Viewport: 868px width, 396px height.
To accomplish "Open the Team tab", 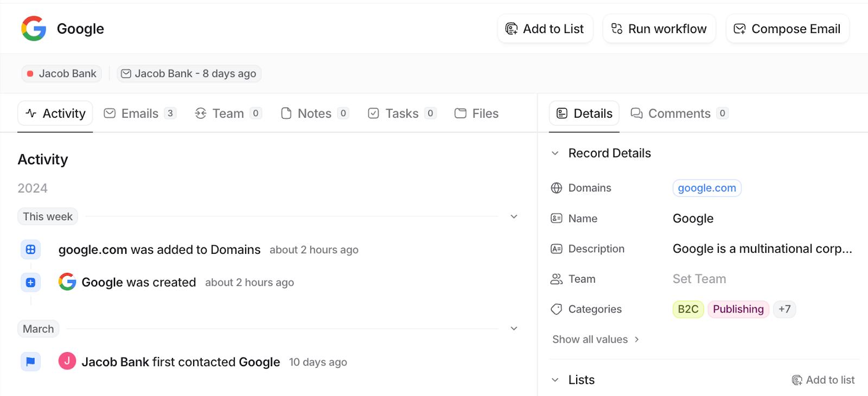I will pyautogui.click(x=228, y=113).
